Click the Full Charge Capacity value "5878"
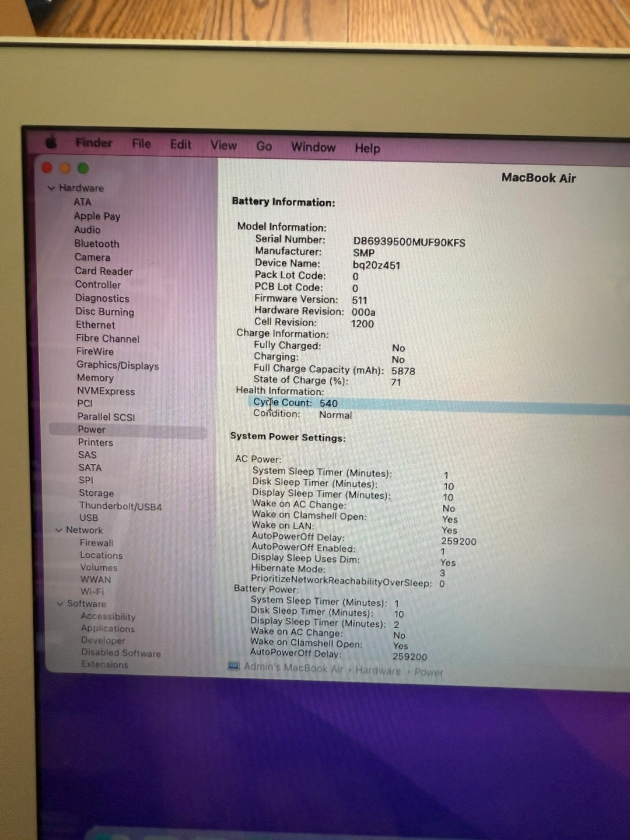630x840 pixels. coord(403,371)
